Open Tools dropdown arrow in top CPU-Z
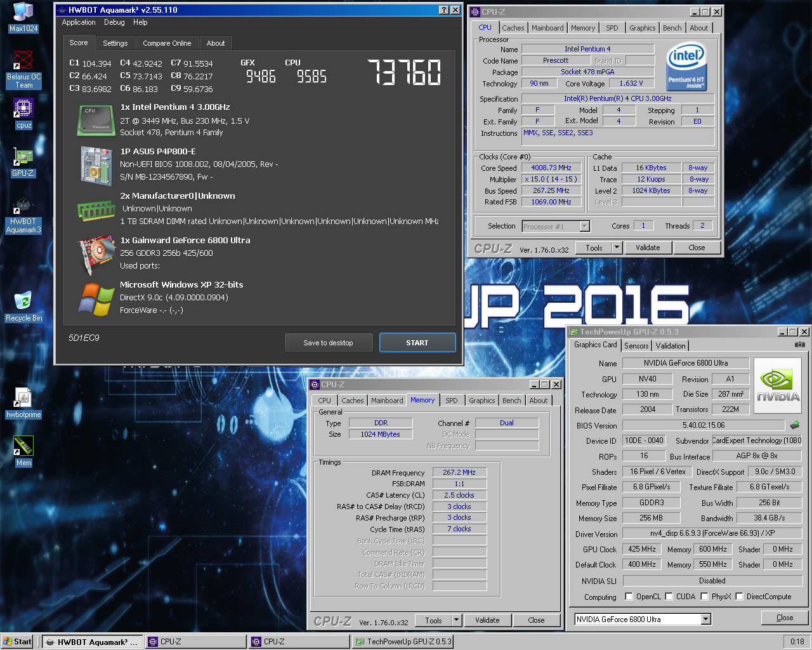This screenshot has height=650, width=812. point(617,248)
